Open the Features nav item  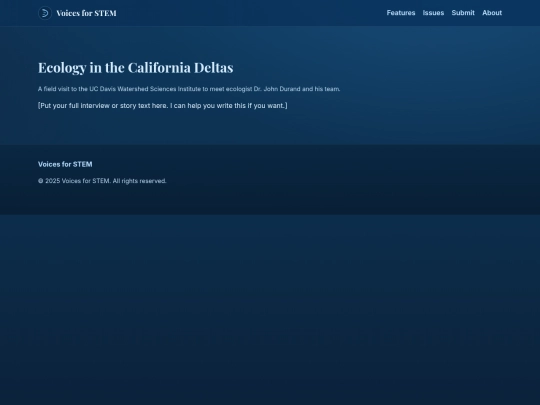401,13
